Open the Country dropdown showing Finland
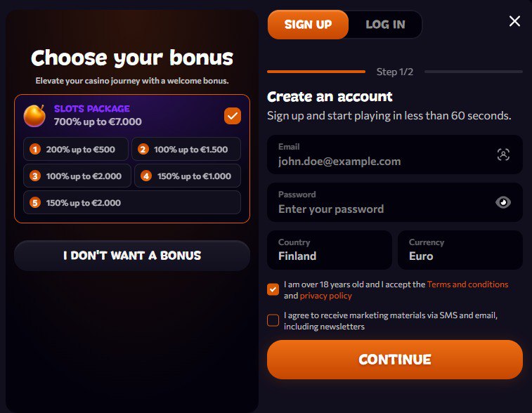This screenshot has height=413, width=532. pos(330,250)
